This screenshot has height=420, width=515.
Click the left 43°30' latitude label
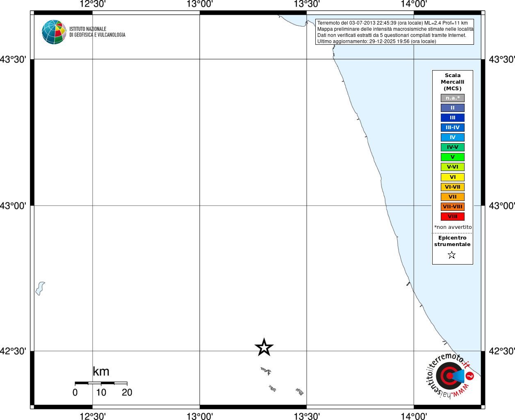tap(13, 59)
